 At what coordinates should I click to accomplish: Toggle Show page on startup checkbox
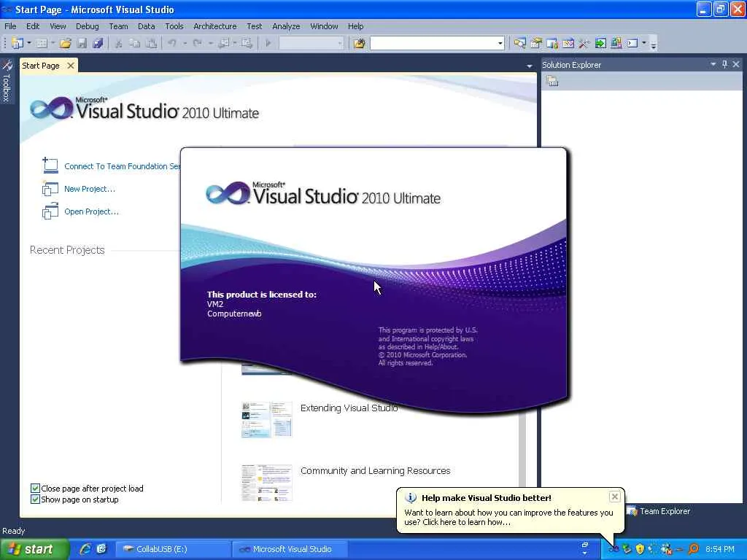[35, 499]
